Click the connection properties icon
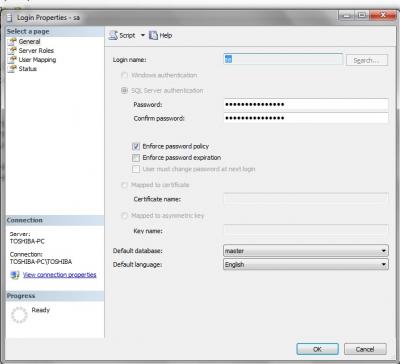Viewport: 400px width, 364px height. click(15, 275)
